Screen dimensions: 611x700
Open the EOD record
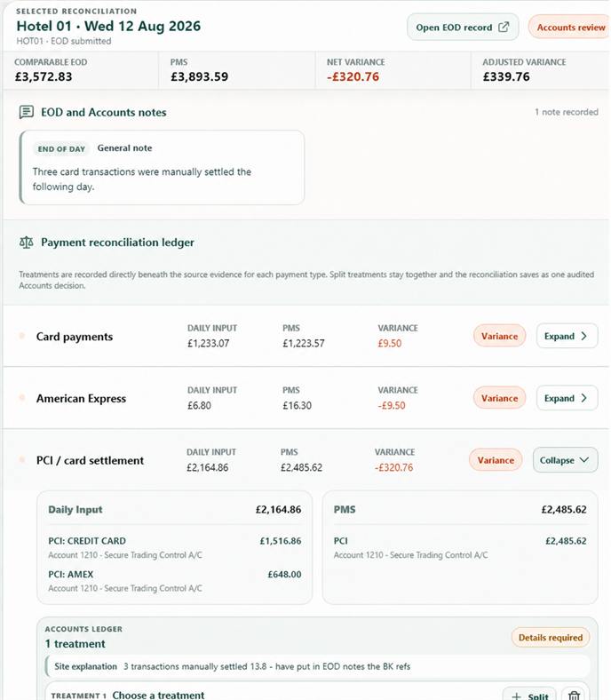(463, 28)
